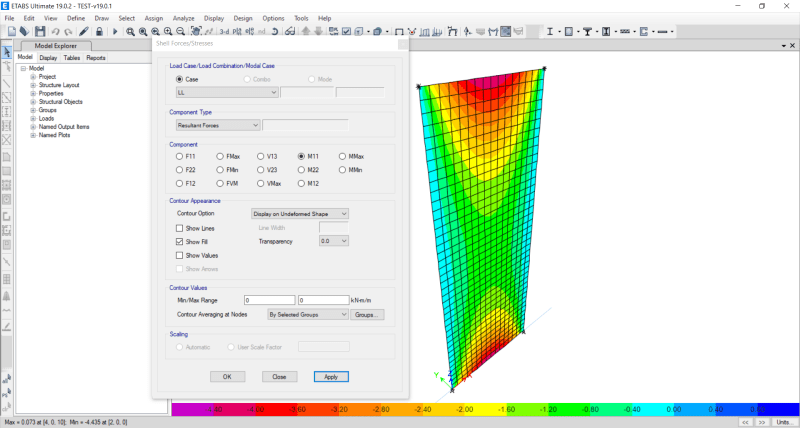
Task: Switch to the Reports tab
Action: [x=95, y=58]
